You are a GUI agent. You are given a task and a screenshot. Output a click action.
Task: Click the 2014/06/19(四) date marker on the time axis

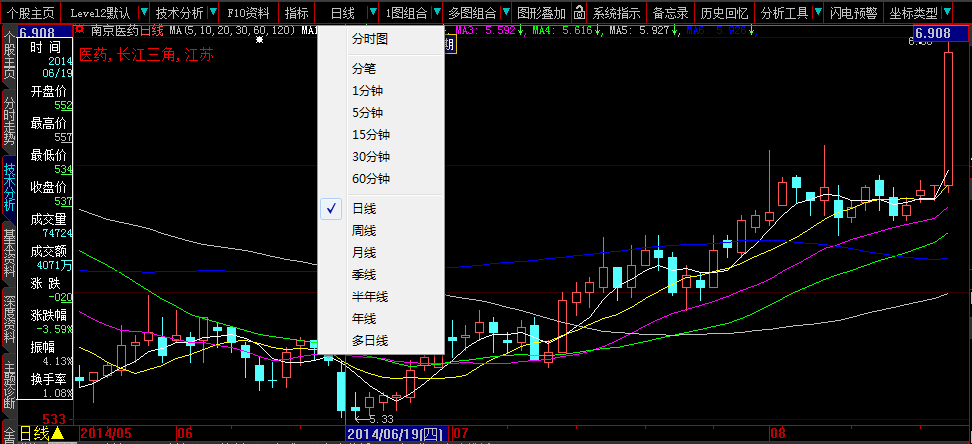[397, 433]
